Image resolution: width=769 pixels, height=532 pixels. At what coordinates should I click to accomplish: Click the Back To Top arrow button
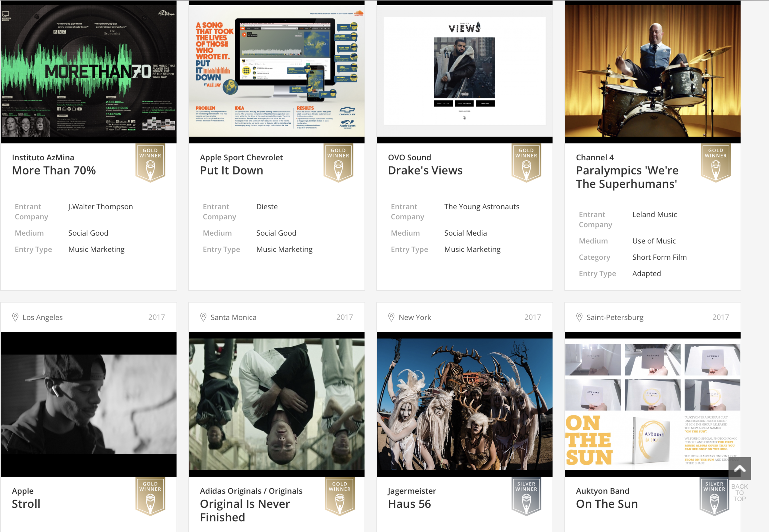(x=739, y=469)
